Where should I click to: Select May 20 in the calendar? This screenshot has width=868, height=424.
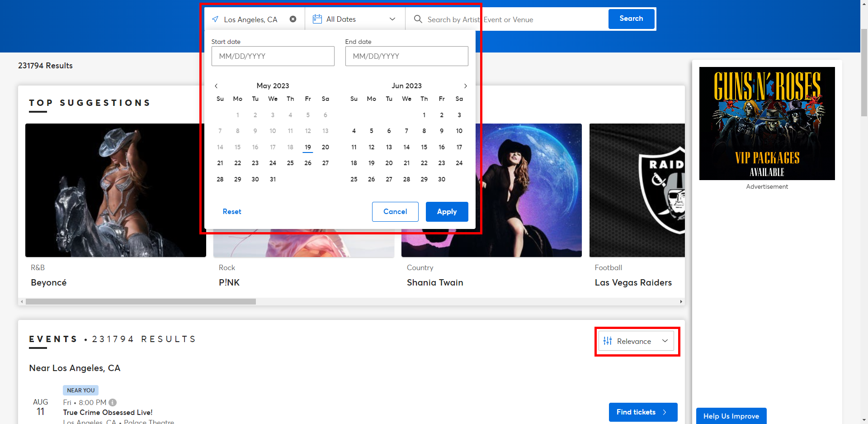pyautogui.click(x=325, y=147)
